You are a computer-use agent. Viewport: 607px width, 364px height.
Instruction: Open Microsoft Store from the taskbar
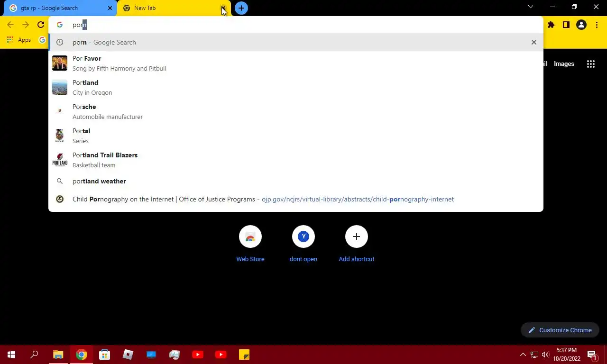pyautogui.click(x=104, y=355)
